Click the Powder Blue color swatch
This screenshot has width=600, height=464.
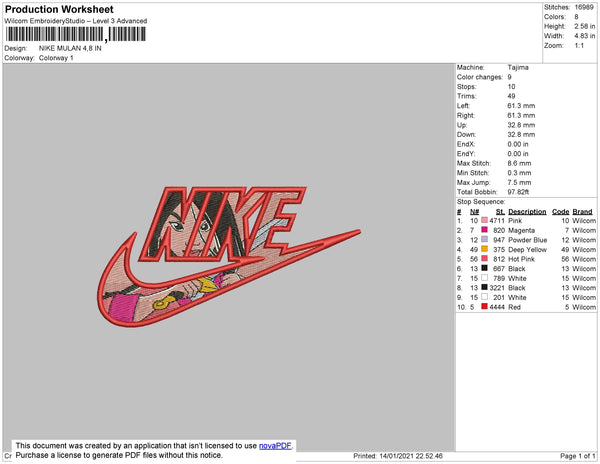(484, 239)
